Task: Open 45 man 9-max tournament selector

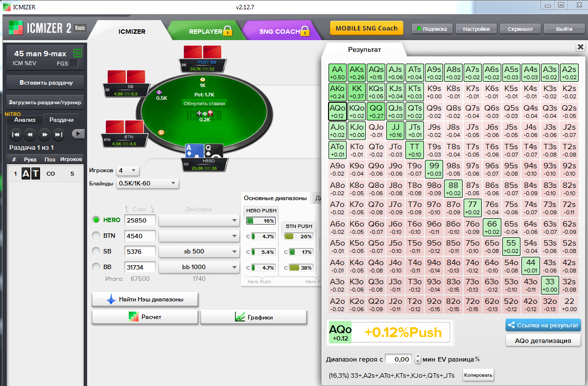Action: click(x=45, y=58)
